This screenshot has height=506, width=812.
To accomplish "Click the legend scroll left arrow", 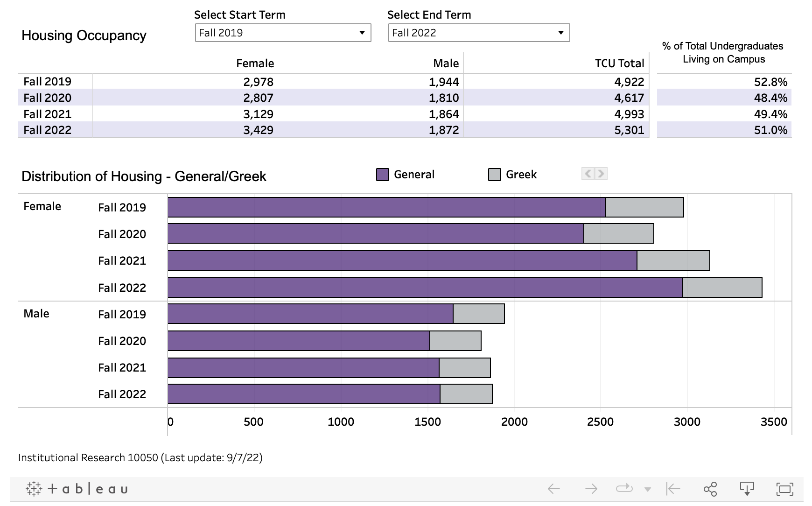I will click(x=588, y=174).
